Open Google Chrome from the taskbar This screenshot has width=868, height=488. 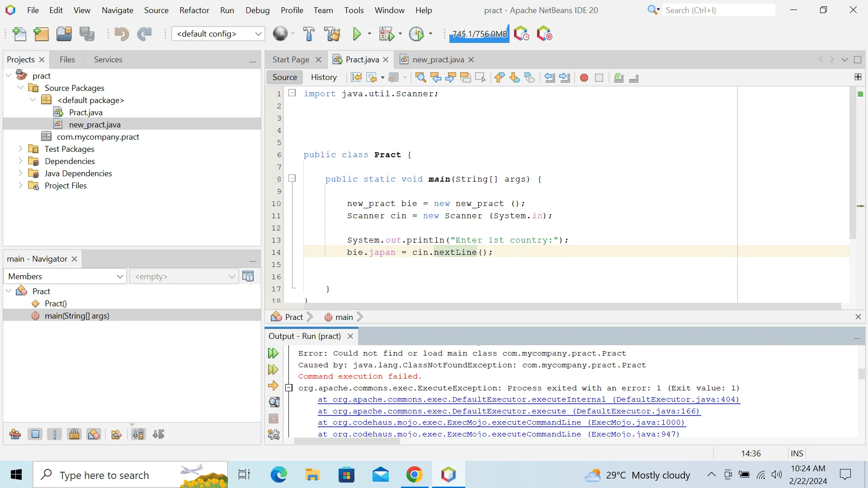click(x=414, y=474)
